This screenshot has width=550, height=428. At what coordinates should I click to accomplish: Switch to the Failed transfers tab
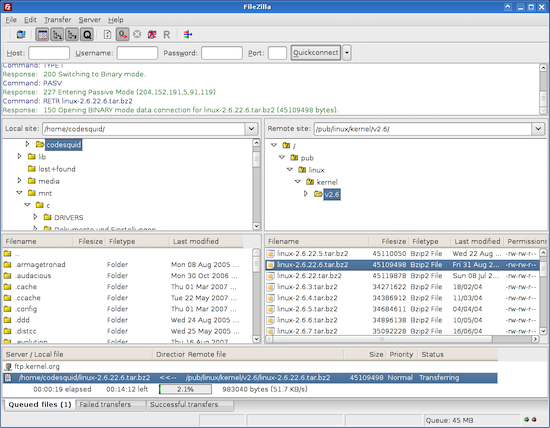[x=110, y=405]
